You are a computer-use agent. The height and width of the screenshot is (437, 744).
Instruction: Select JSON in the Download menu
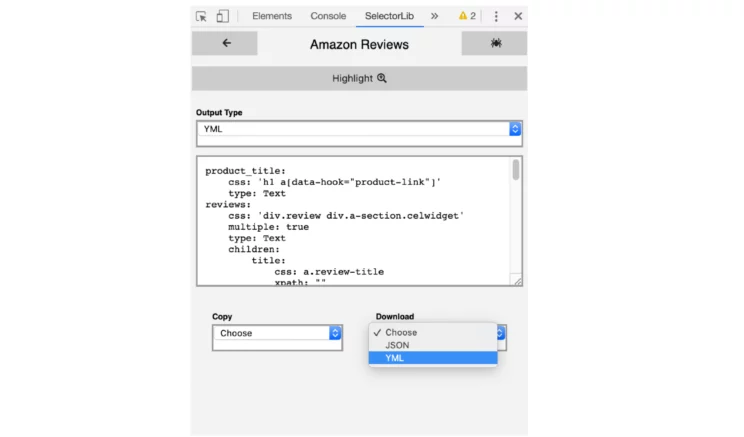click(x=433, y=345)
